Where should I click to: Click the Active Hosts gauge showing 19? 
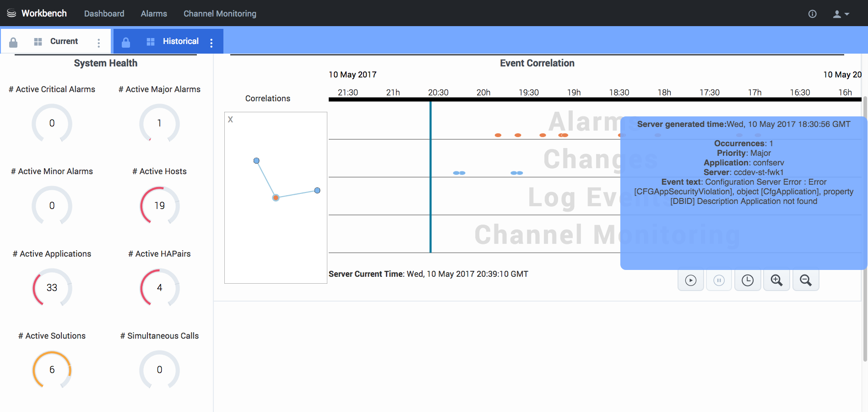159,205
